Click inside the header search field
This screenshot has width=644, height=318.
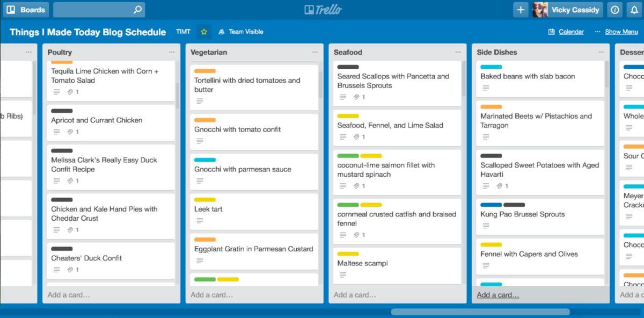point(97,9)
